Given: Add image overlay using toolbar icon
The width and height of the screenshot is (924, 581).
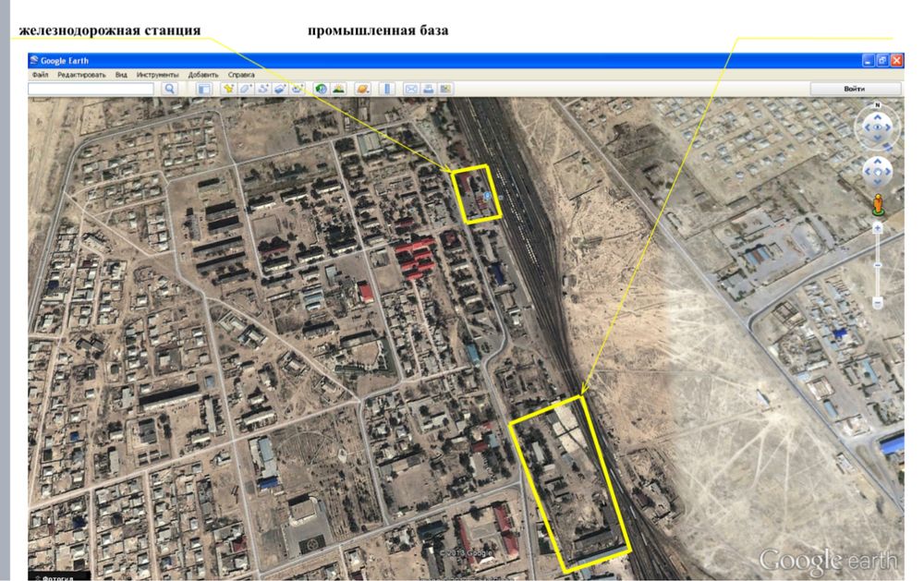Looking at the screenshot, I should (x=281, y=89).
